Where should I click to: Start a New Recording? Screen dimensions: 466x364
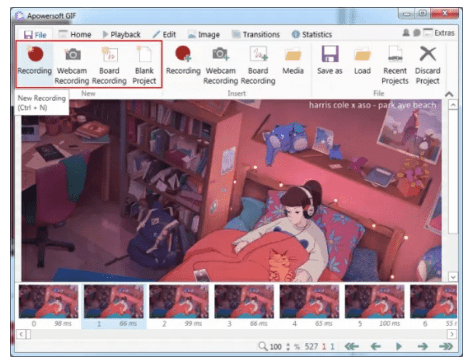(x=35, y=61)
